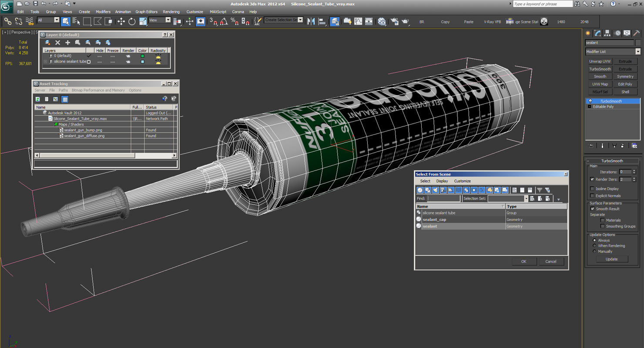Click Cancel in Select From Scene

tap(551, 261)
